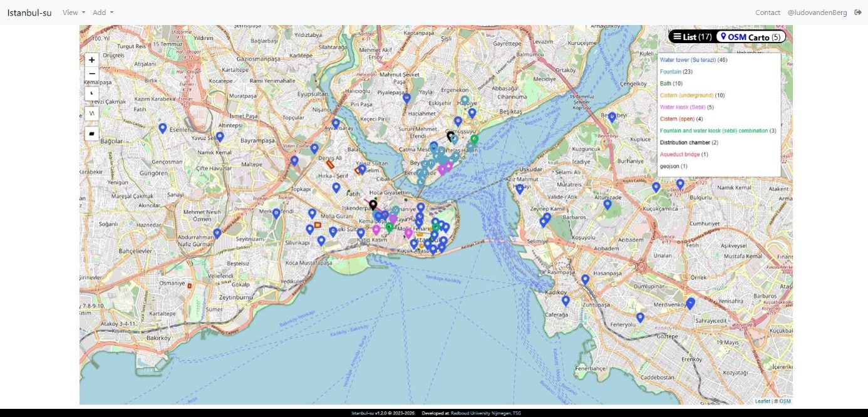This screenshot has height=417, width=868.
Task: Open the OSM Carto (5) basemap selector
Action: point(750,37)
